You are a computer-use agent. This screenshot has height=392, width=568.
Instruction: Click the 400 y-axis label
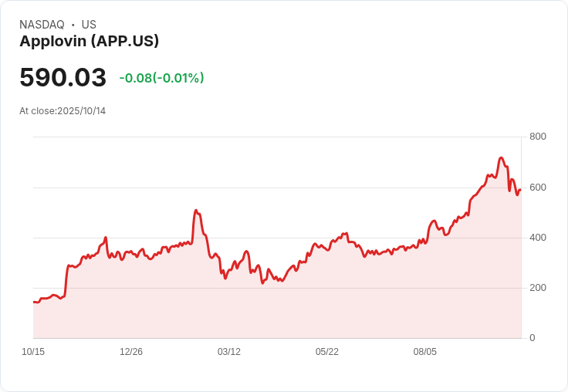click(x=537, y=238)
